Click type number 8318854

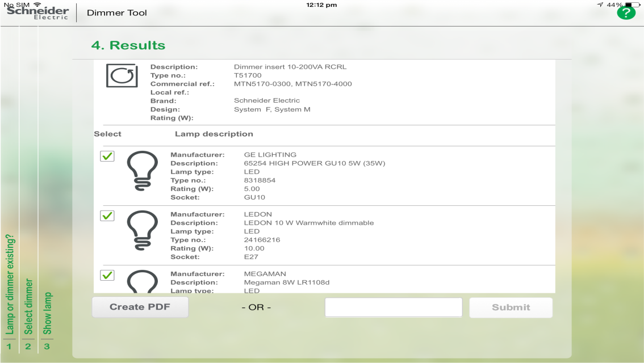click(x=260, y=180)
